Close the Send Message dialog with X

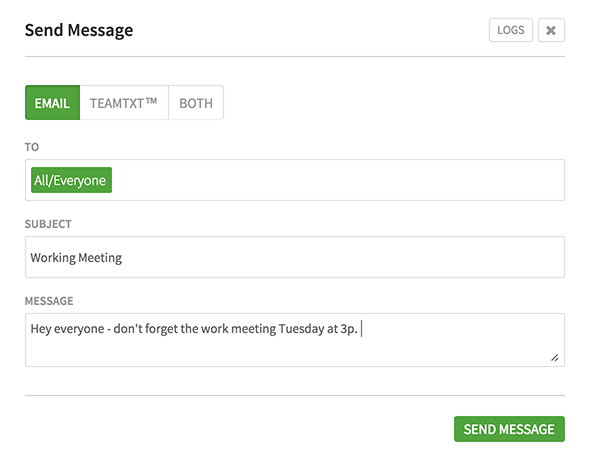551,30
